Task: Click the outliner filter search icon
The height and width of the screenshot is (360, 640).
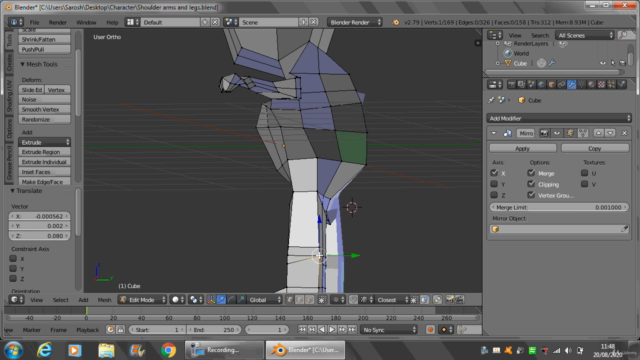Action: 623,36
